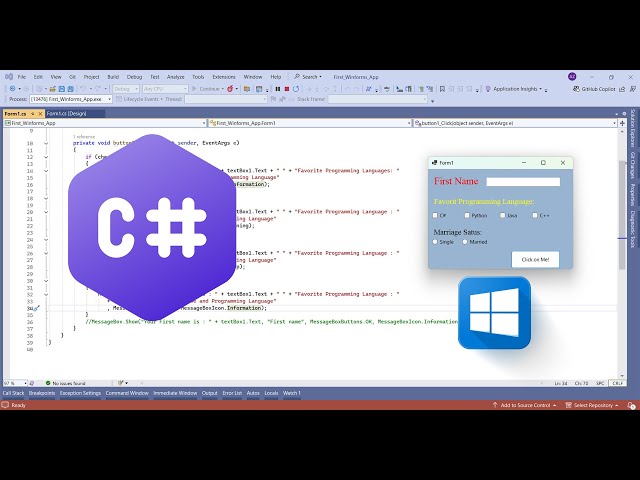Open the Solution Explorer side tab

coord(633,128)
